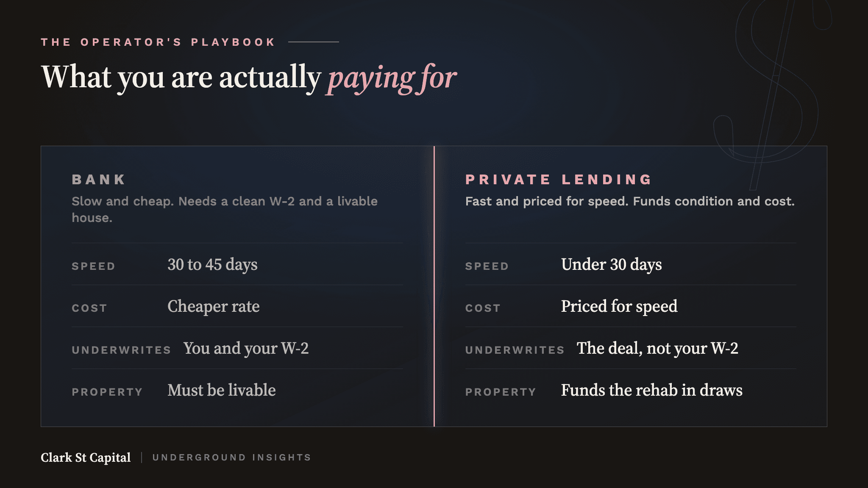
Task: Click the 'The Operator's Playbook' eyebrow text
Action: pos(158,42)
